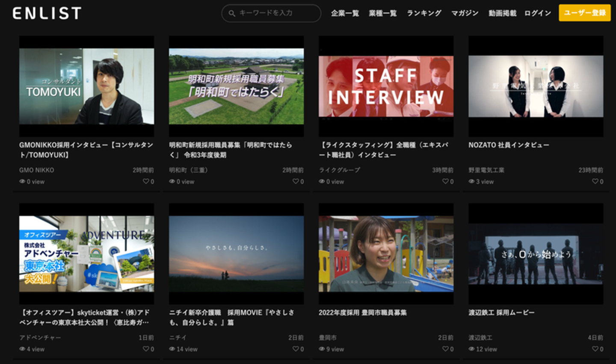The height and width of the screenshot is (364, 616).
Task: Click the eye view icon under 明和町（三重）
Action: tap(172, 181)
